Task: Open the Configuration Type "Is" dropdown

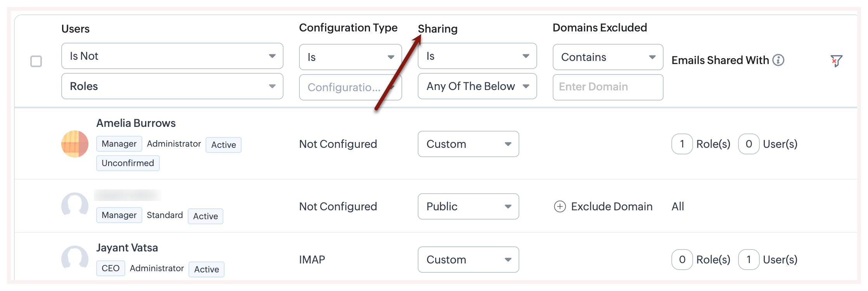Action: 350,57
